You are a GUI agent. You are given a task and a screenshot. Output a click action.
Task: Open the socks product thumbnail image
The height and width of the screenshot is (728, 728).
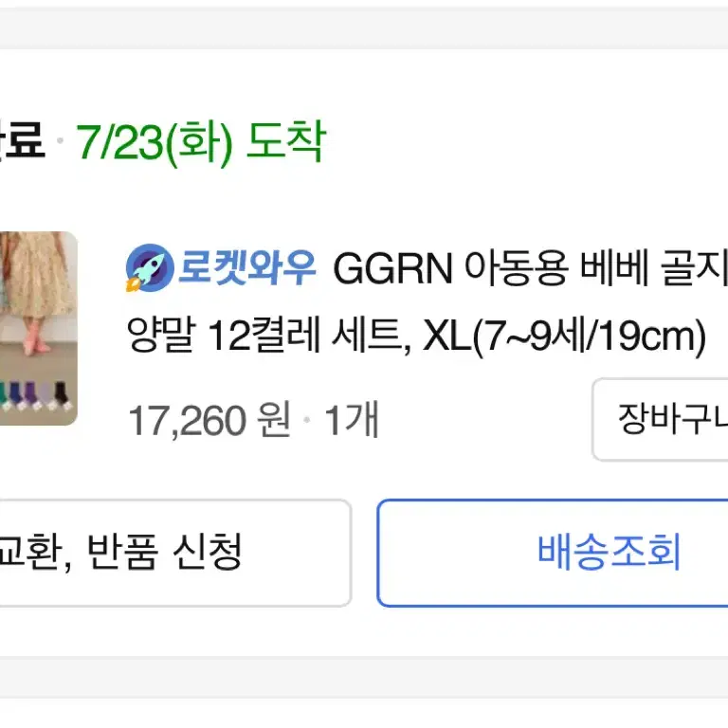[x=38, y=328]
